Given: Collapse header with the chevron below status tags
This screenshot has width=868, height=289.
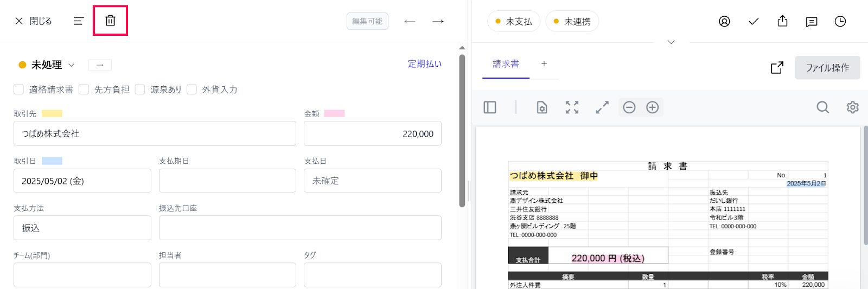Looking at the screenshot, I should 671,42.
